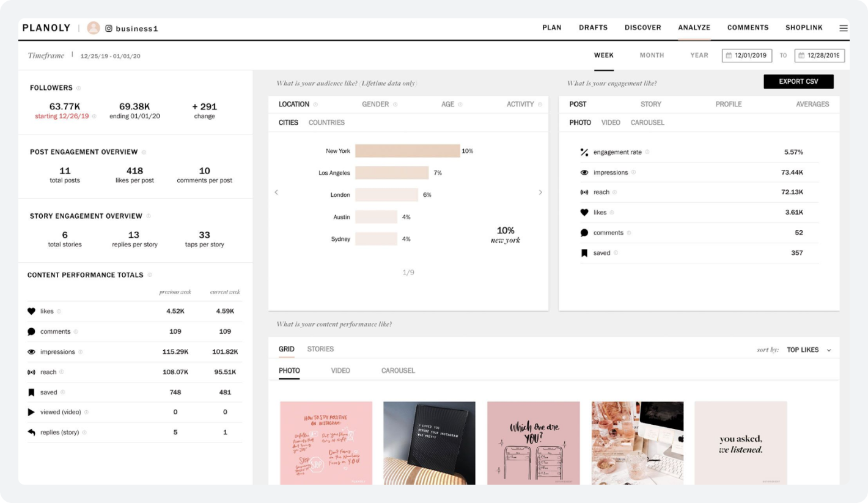Click percent icon beside engagement rate
Image resolution: width=868 pixels, height=503 pixels.
pyautogui.click(x=584, y=152)
